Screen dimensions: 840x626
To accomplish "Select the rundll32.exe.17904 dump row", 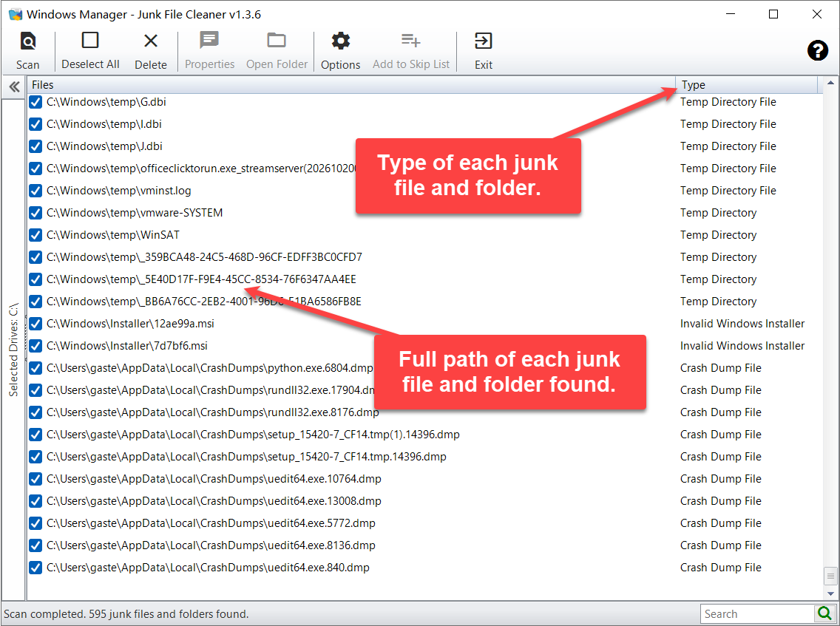I will coord(425,389).
